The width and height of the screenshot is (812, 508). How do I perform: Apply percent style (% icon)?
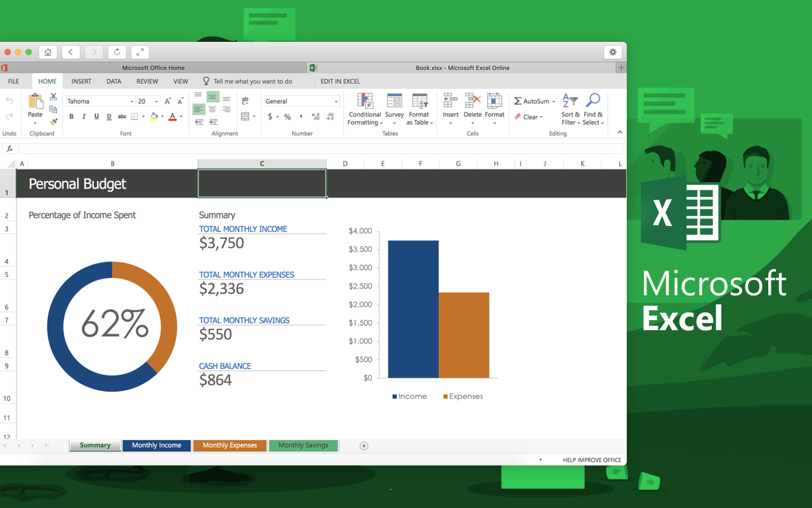(x=287, y=117)
